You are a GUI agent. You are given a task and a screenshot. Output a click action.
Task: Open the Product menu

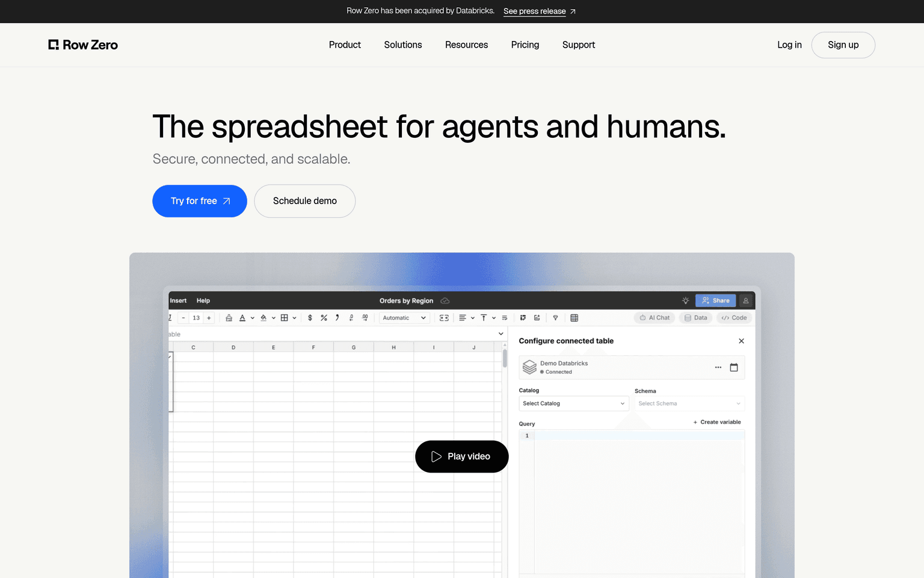point(345,45)
